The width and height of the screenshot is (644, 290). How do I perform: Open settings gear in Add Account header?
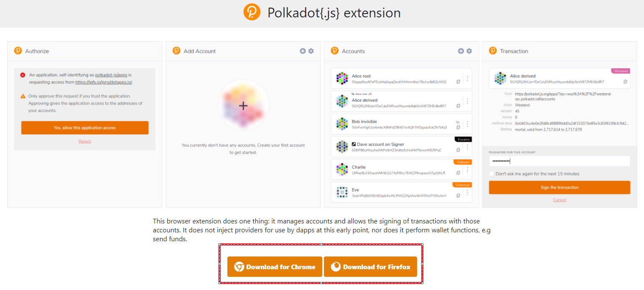pos(311,51)
